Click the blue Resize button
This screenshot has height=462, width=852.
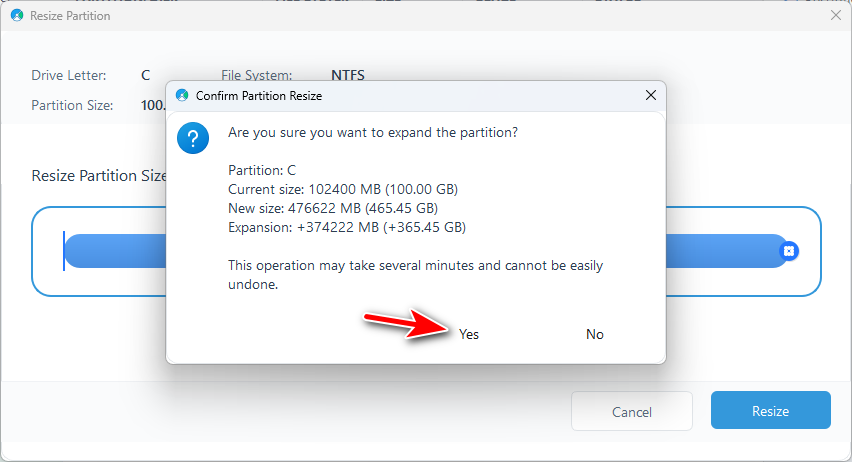[770, 411]
